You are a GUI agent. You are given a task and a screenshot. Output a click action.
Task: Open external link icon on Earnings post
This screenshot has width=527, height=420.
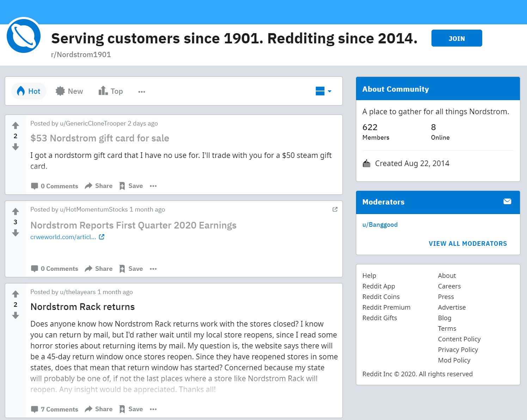[x=335, y=209]
